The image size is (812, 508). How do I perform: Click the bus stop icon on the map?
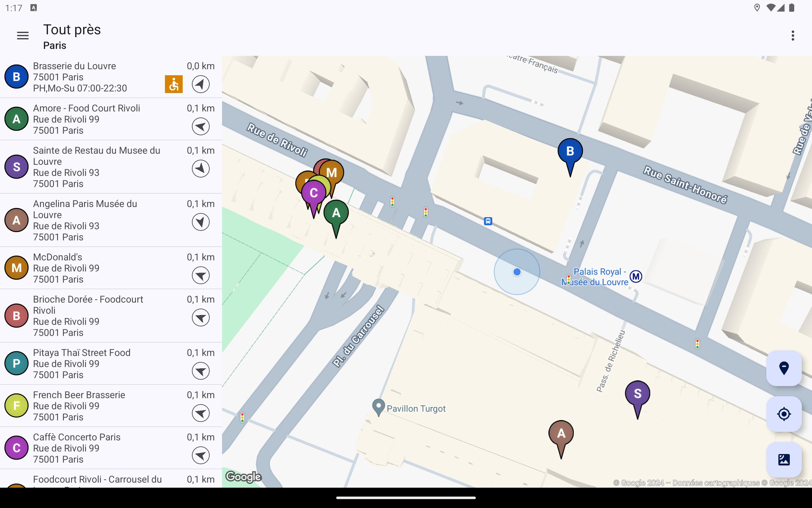[488, 221]
